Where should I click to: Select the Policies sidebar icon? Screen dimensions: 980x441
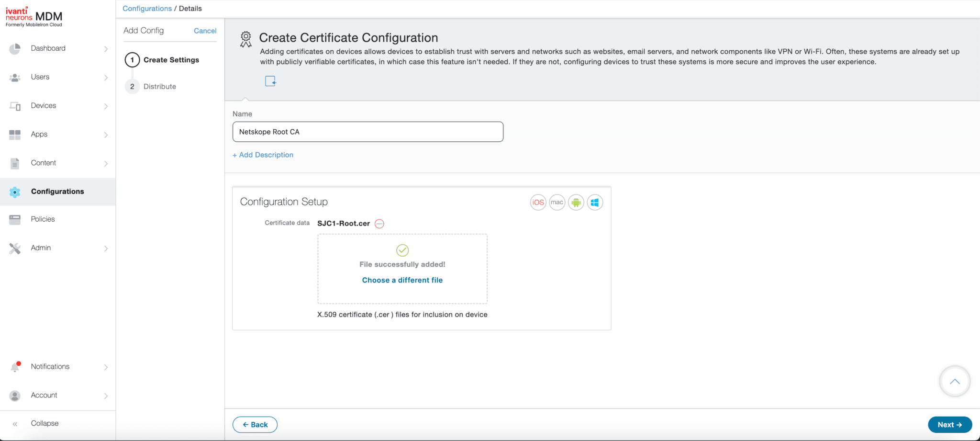tap(15, 219)
